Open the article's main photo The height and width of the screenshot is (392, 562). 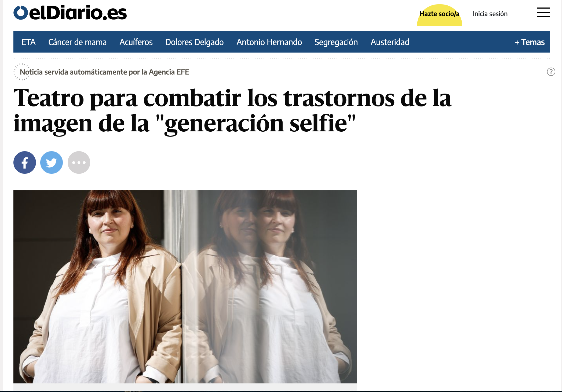pyautogui.click(x=185, y=287)
